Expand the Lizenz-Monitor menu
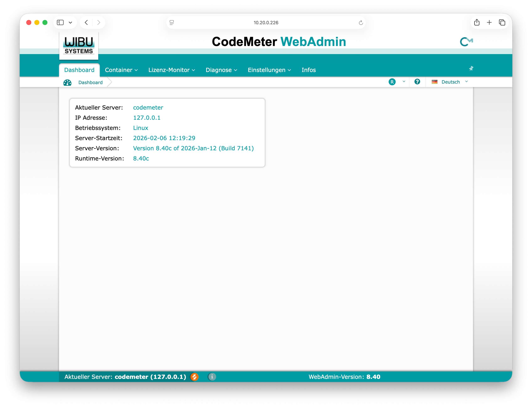532x408 pixels. pos(171,70)
